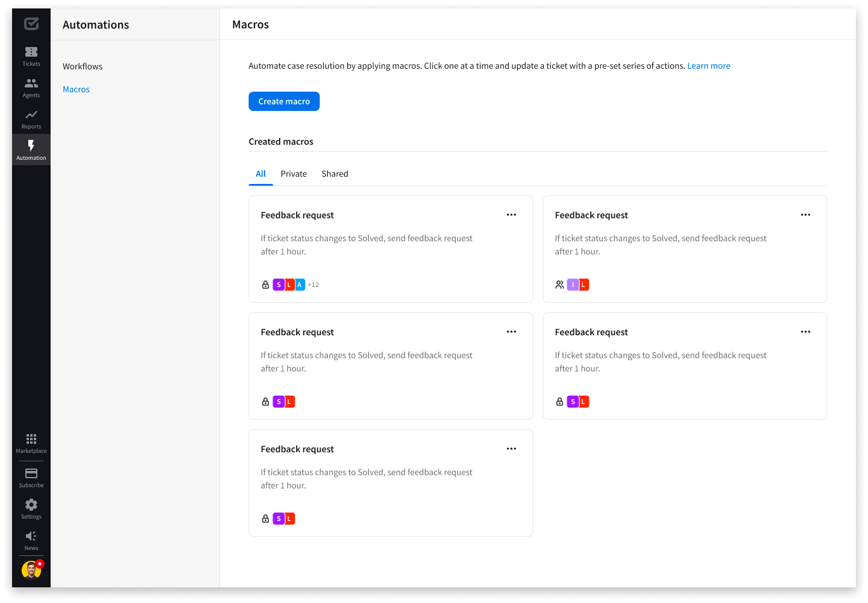The height and width of the screenshot is (603, 868).
Task: Click the S avatar on the +12 card
Action: [278, 285]
